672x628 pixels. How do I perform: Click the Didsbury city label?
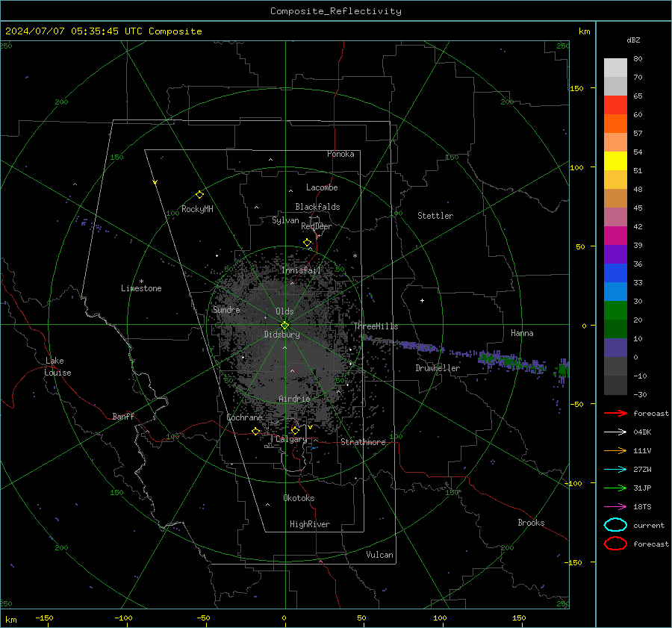[x=282, y=335]
